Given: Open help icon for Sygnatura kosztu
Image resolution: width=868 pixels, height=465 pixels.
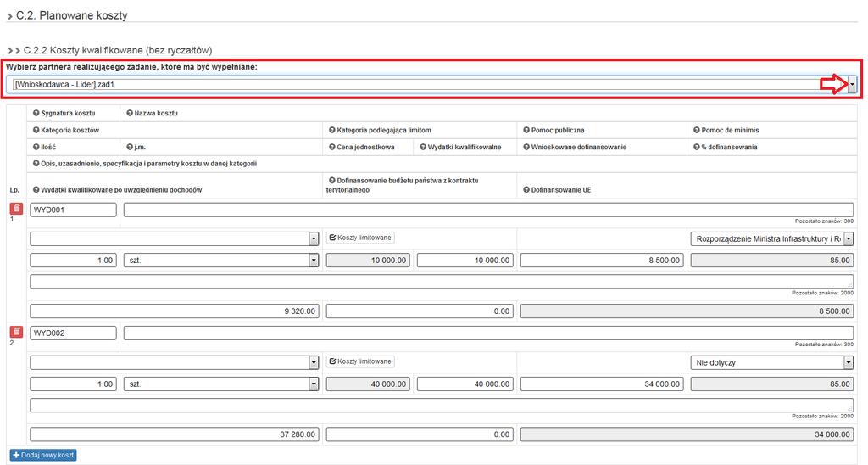Looking at the screenshot, I should point(36,113).
